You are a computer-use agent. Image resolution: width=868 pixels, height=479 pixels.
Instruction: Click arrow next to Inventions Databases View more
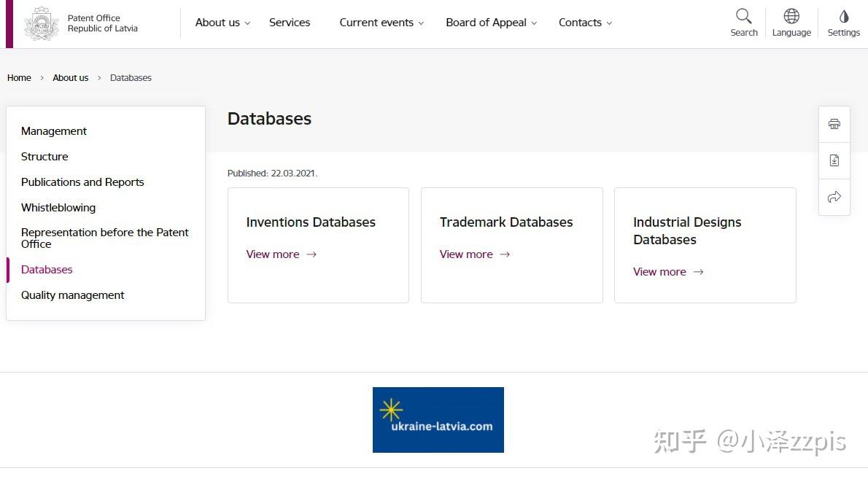pos(311,254)
